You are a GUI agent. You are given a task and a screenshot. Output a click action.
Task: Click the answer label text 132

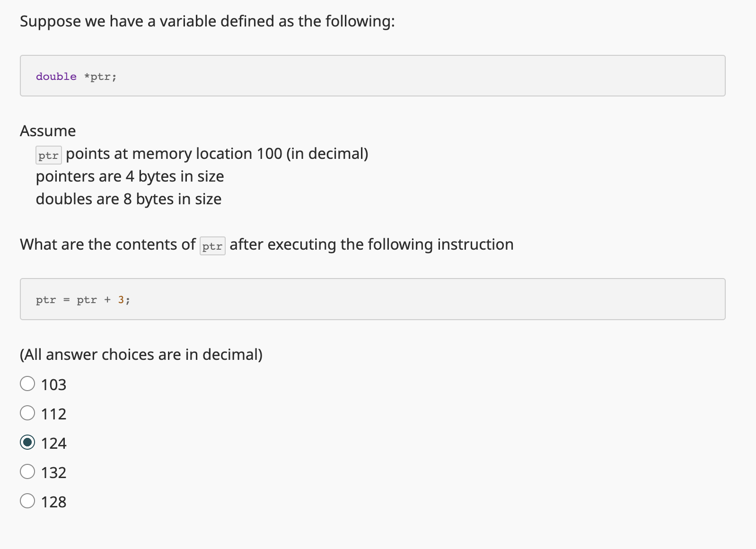[53, 472]
